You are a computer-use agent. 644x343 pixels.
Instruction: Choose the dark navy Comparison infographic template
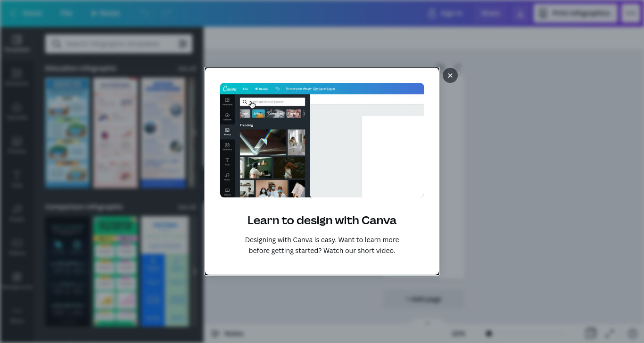tap(67, 271)
